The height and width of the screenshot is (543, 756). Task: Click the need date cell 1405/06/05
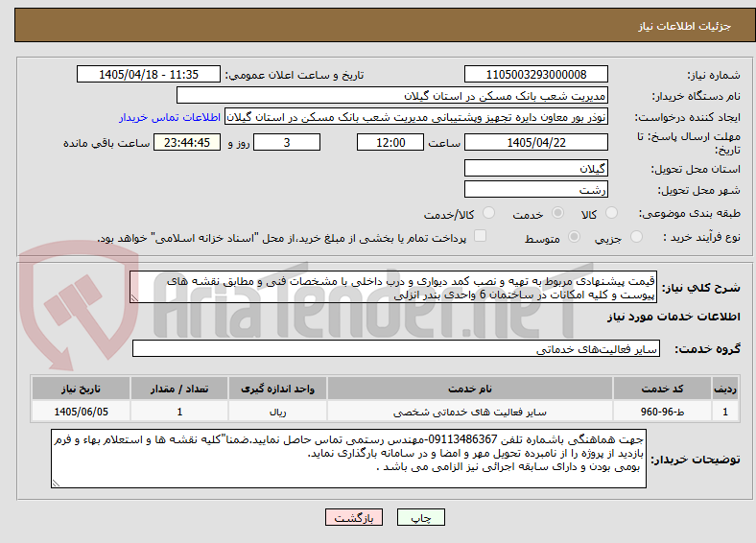tap(81, 412)
